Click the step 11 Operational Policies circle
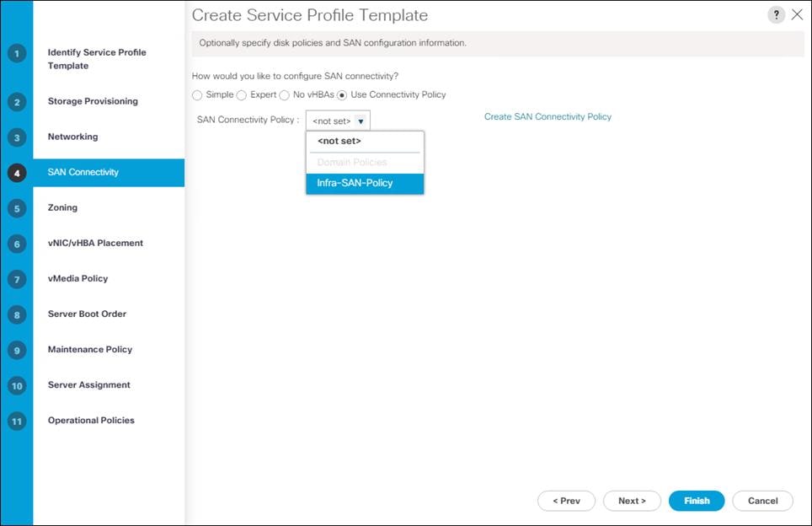This screenshot has width=812, height=526. (18, 420)
